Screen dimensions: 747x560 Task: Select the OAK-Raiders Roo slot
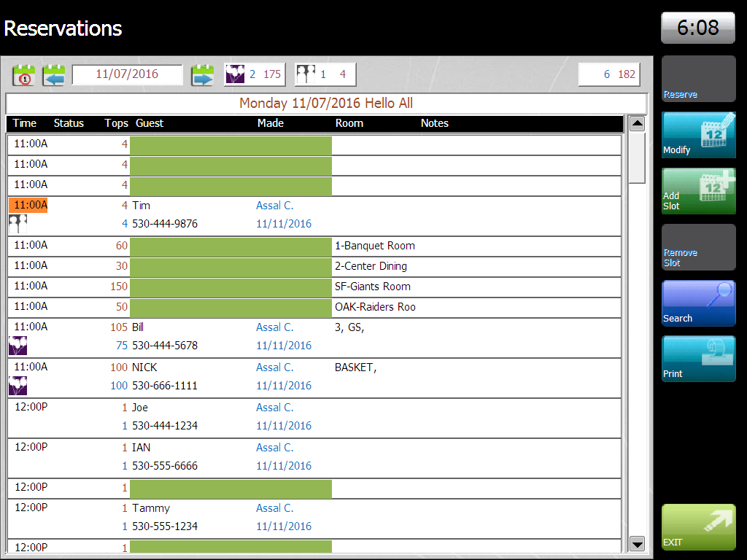pyautogui.click(x=314, y=308)
